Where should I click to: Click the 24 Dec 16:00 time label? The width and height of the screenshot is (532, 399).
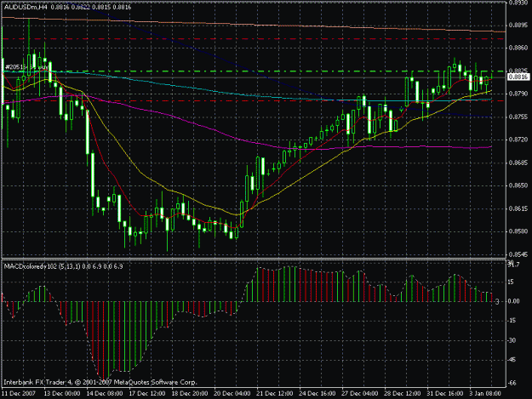[317, 393]
